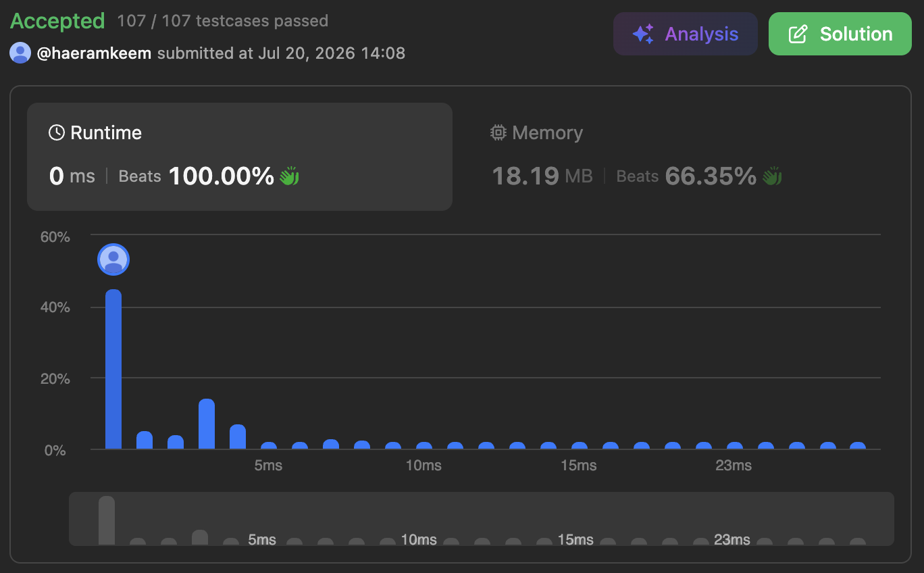Click the pencil edit icon on Solution

798,34
